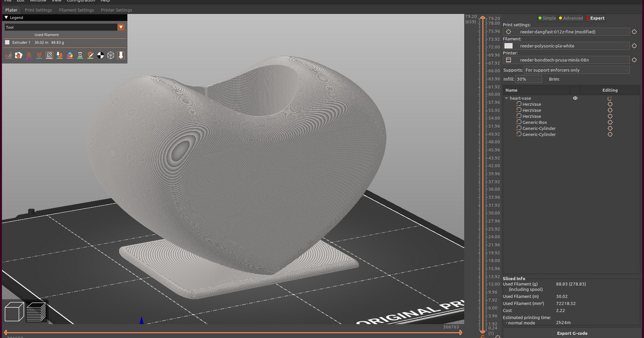
Task: Hide the heart-vase object with its eye icon
Action: (574, 98)
